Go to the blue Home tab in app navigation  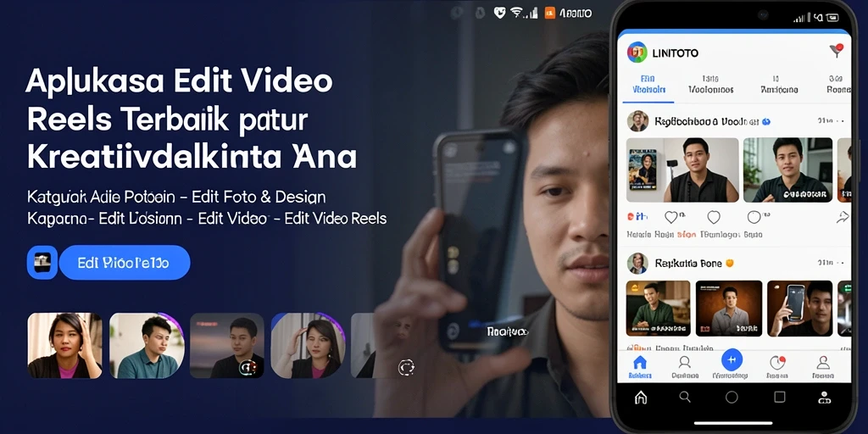[640, 367]
